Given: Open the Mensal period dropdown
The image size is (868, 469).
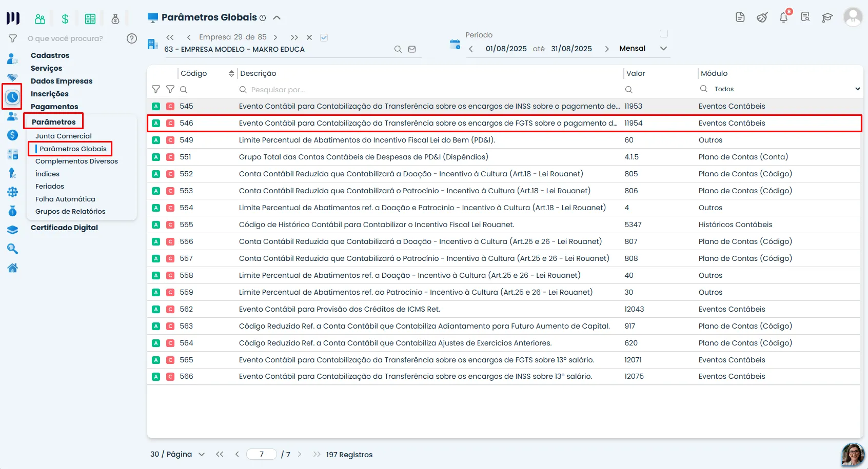Looking at the screenshot, I should tap(643, 48).
